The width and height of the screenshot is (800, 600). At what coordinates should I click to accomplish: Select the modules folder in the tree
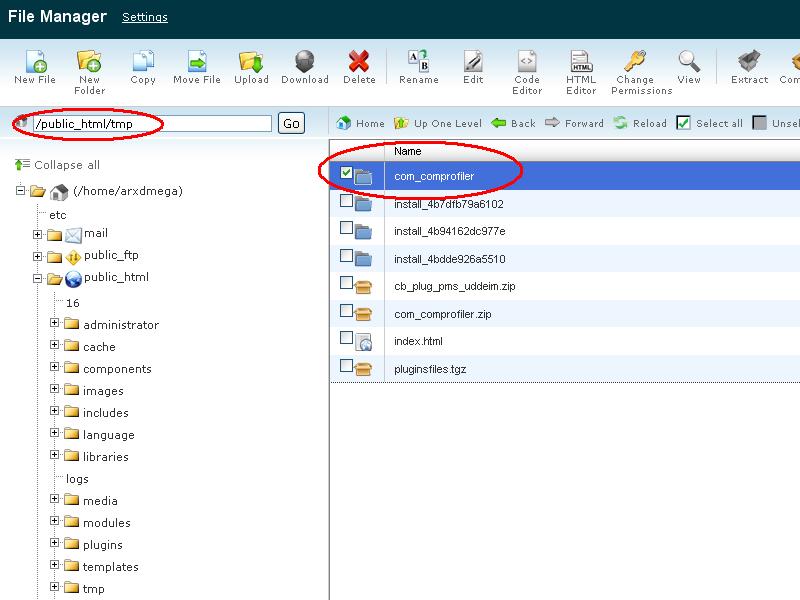click(107, 523)
